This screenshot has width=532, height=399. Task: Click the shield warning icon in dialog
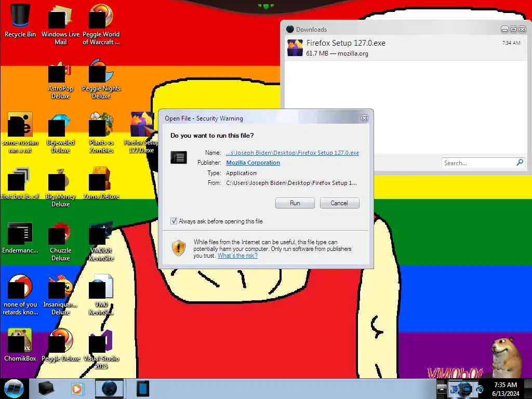click(179, 248)
